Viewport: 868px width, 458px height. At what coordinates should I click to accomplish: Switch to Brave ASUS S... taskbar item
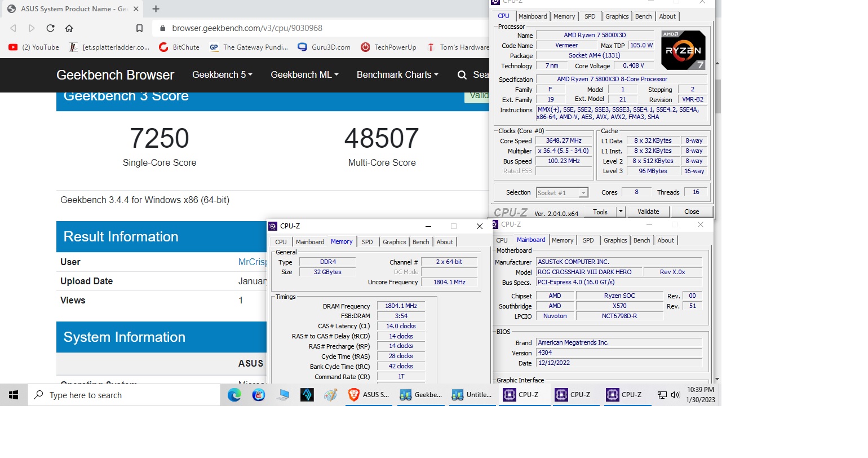click(x=369, y=395)
